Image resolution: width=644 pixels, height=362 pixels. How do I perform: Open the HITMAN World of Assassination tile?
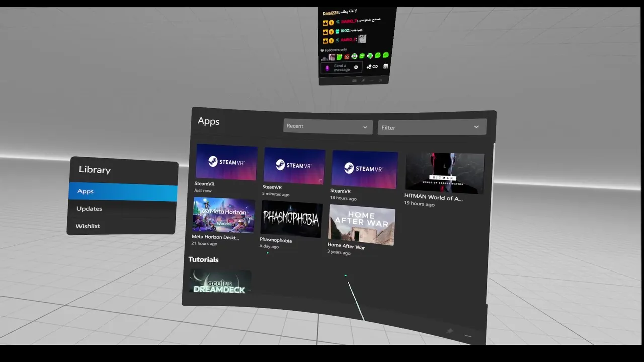[444, 173]
